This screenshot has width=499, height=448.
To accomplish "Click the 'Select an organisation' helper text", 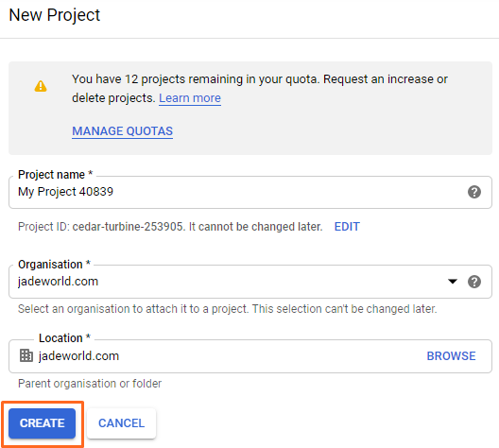I will click(x=227, y=309).
